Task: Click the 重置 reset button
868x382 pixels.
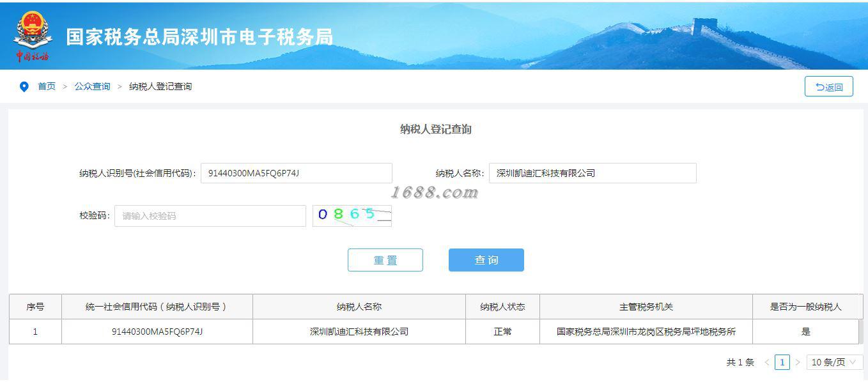Action: pyautogui.click(x=385, y=260)
